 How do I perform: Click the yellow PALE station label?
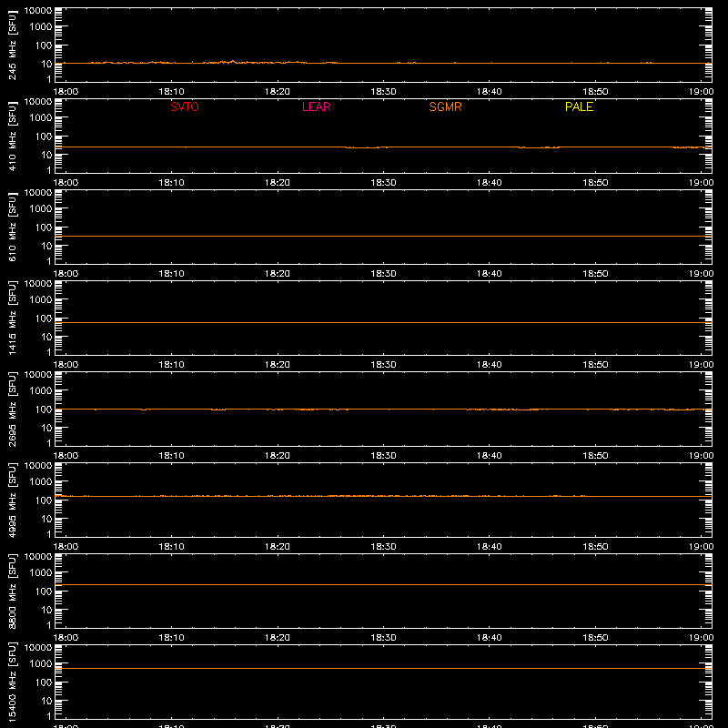tap(579, 106)
